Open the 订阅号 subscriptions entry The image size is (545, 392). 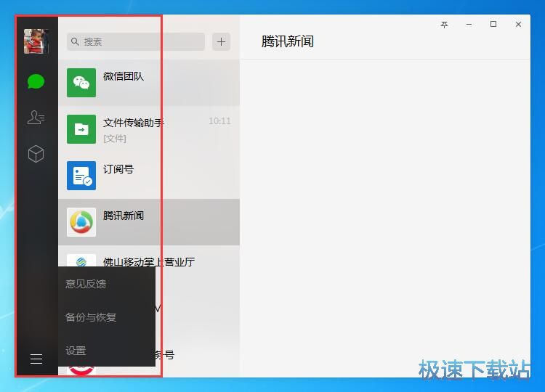[x=149, y=176]
